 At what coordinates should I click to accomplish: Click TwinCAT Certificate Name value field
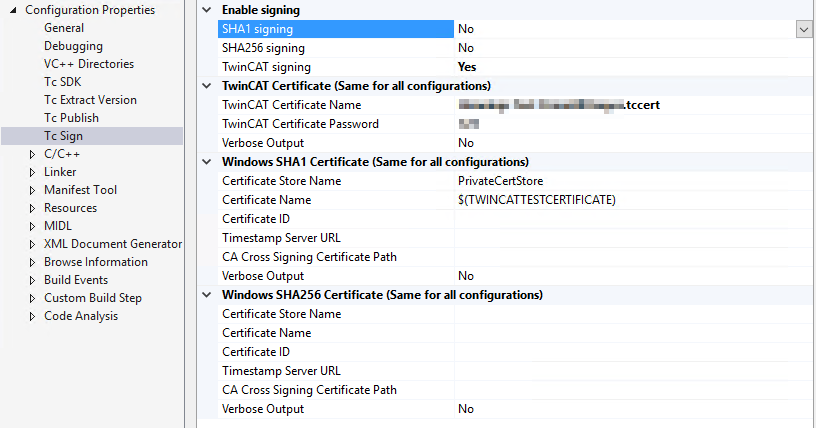pyautogui.click(x=633, y=105)
